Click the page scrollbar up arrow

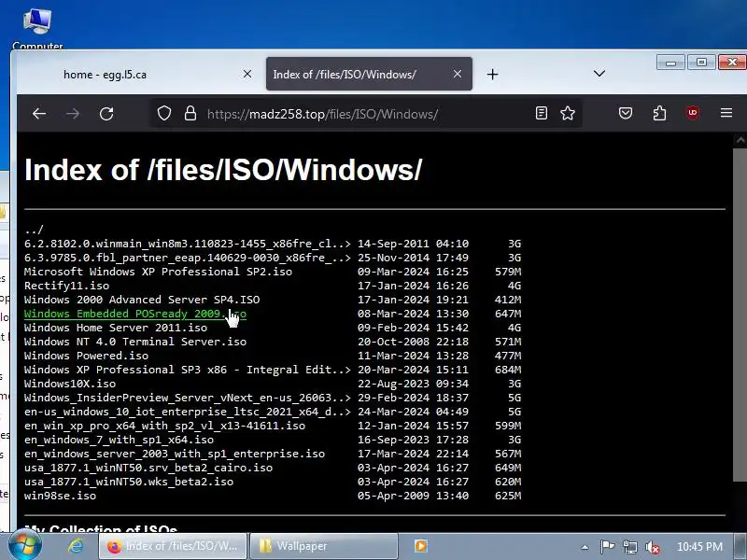tap(740, 140)
